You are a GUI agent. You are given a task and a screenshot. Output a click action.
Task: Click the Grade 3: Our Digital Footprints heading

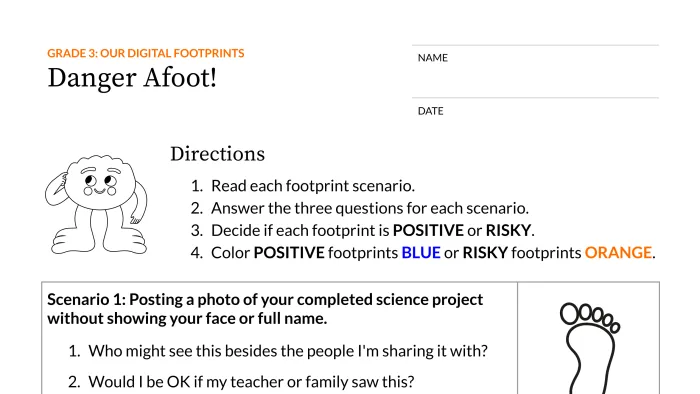click(x=146, y=53)
